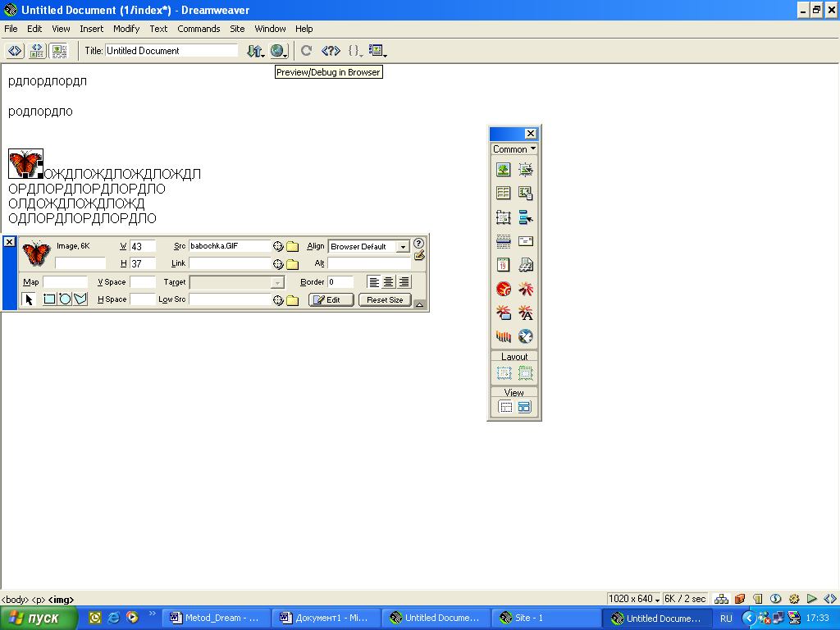Open the File Management menu icon
This screenshot has height=630, width=840.
point(256,51)
